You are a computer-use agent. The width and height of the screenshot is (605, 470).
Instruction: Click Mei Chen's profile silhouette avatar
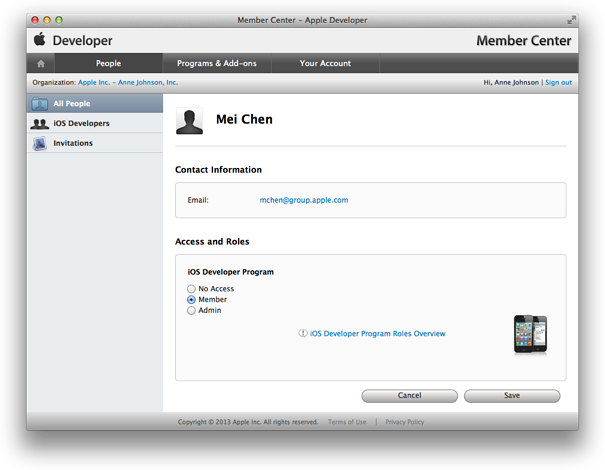coord(189,121)
